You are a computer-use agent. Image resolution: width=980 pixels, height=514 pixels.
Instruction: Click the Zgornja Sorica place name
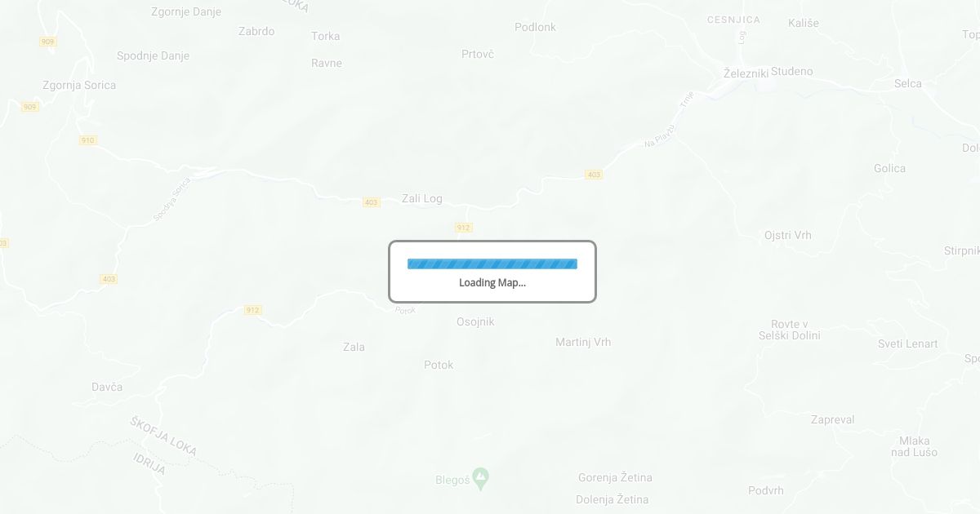[x=79, y=85]
